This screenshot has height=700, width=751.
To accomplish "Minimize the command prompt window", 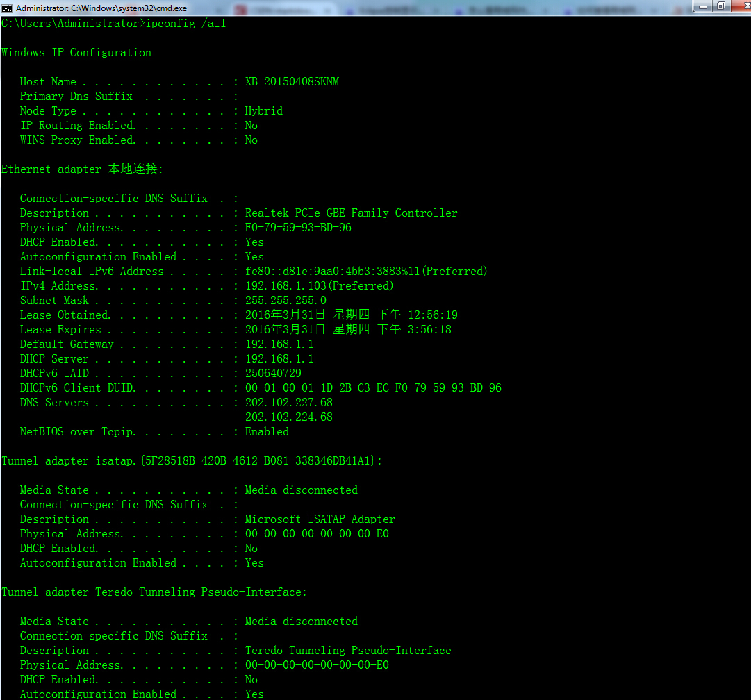I will (x=702, y=7).
